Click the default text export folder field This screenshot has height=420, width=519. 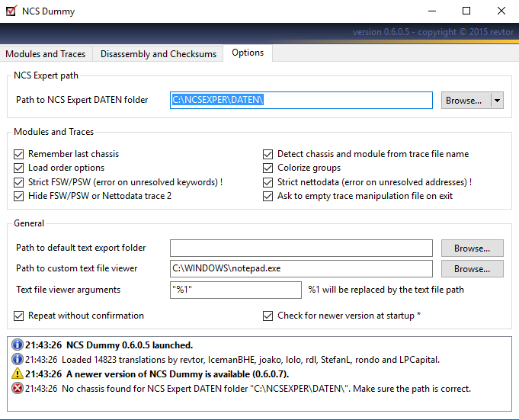point(301,248)
